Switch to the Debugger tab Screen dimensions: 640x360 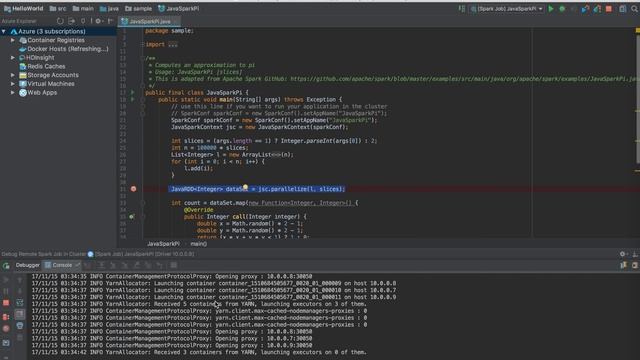(27, 265)
